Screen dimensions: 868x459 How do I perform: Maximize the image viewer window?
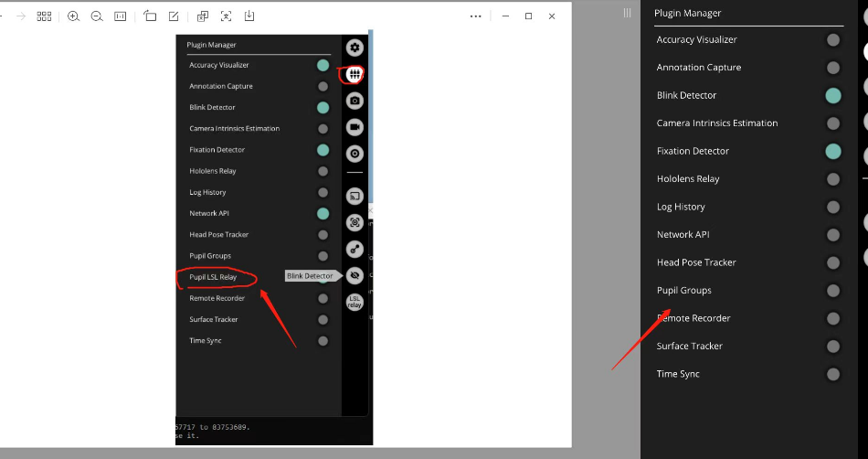tap(529, 16)
